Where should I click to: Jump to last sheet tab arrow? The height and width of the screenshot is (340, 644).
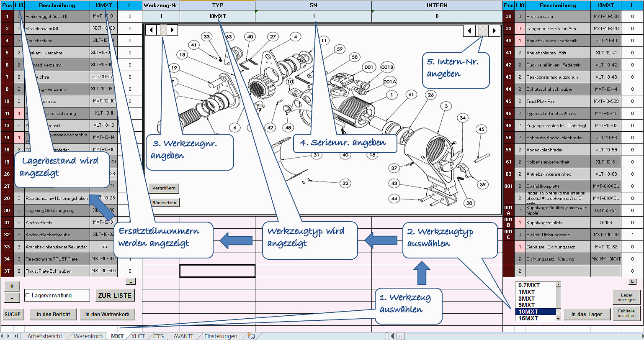pos(16,336)
